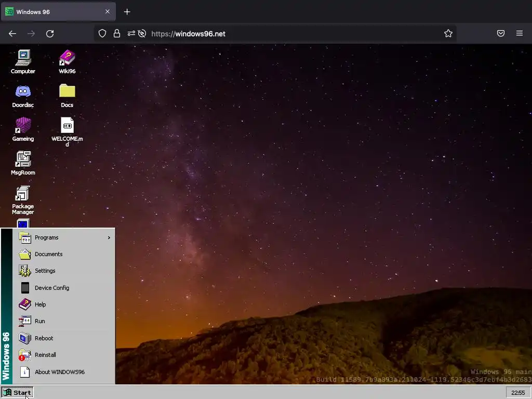This screenshot has width=532, height=399.
Task: Select the Programs menu entry
Action: click(64, 237)
